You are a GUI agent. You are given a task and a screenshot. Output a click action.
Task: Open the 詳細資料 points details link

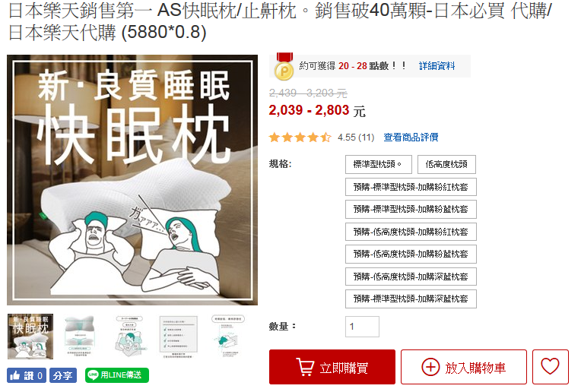click(437, 66)
